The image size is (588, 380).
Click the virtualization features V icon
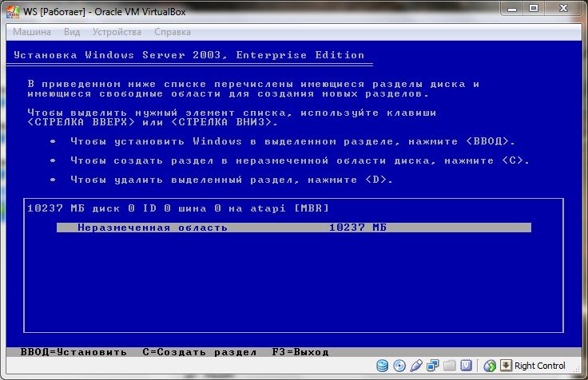tap(466, 366)
